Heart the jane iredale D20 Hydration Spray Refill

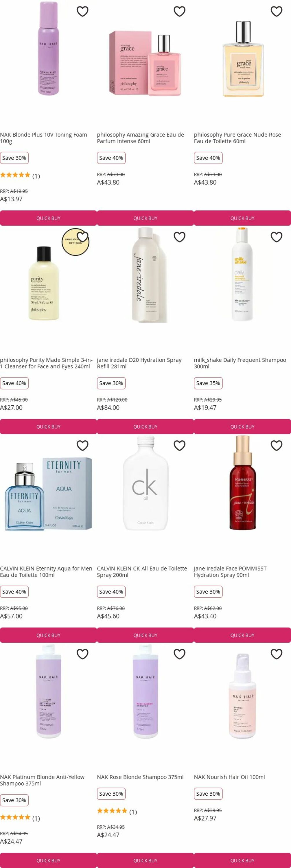180,237
